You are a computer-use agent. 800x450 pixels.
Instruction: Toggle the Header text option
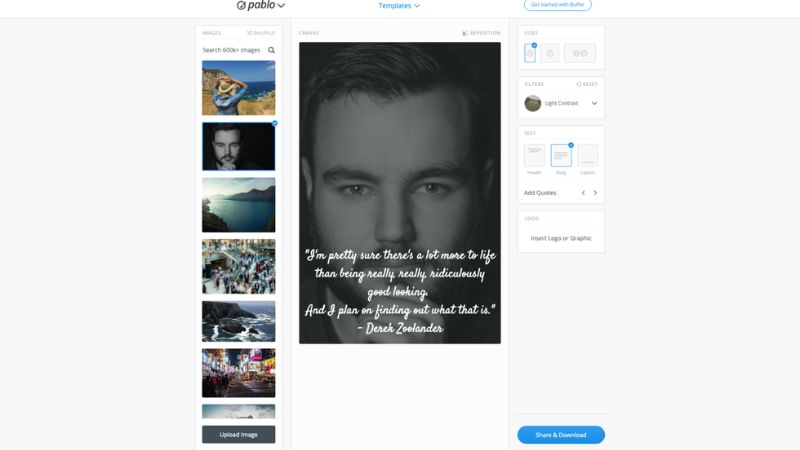coord(534,156)
